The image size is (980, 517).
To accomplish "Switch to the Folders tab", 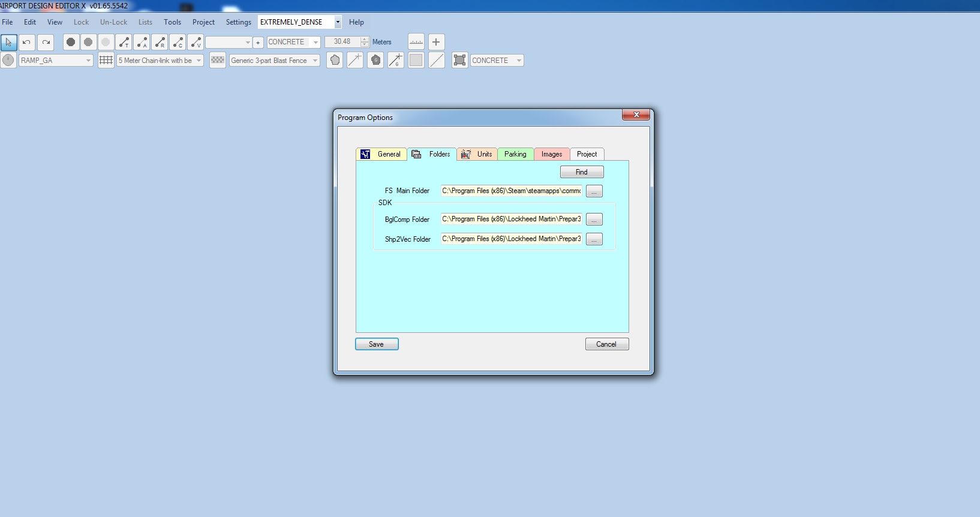I will [432, 154].
